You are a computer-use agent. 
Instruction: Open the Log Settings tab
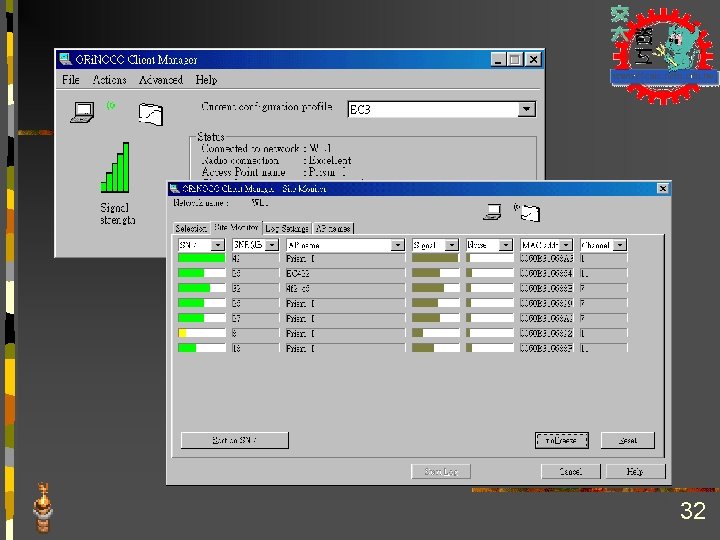(x=287, y=228)
